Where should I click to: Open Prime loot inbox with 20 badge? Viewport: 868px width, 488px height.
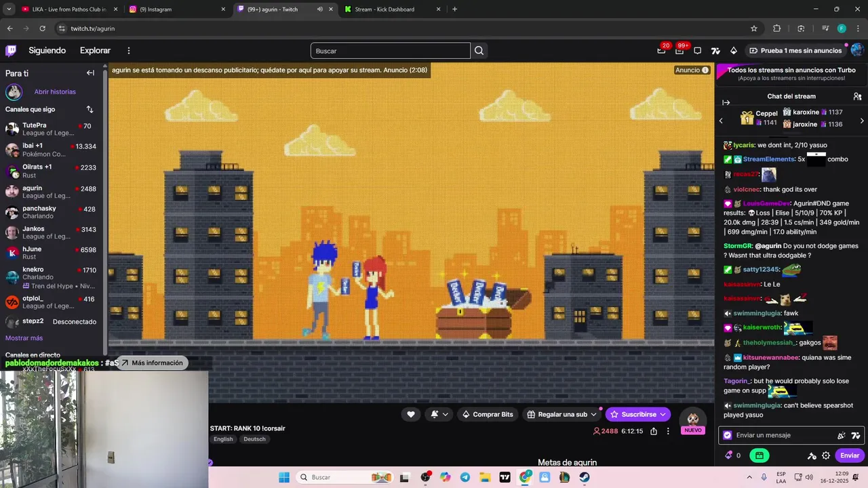[x=661, y=51]
